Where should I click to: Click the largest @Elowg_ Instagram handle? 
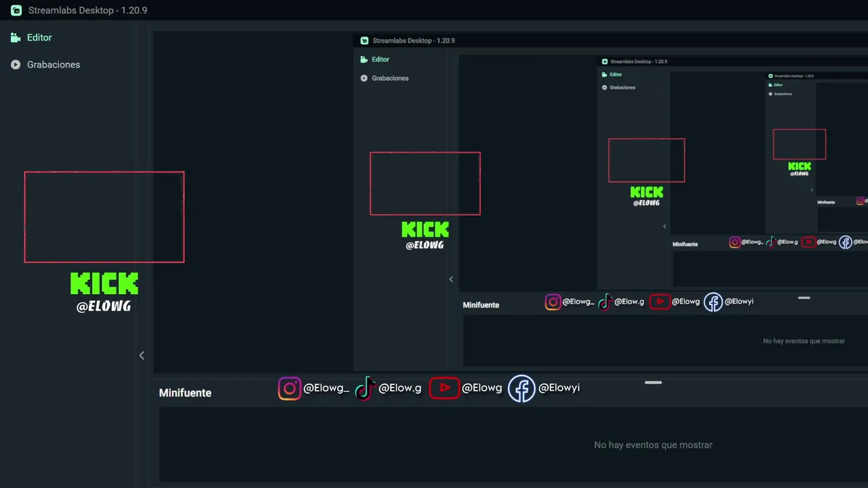point(326,388)
